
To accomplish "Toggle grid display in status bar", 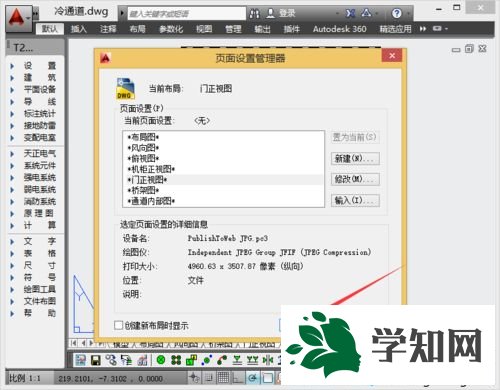I will tap(223, 378).
